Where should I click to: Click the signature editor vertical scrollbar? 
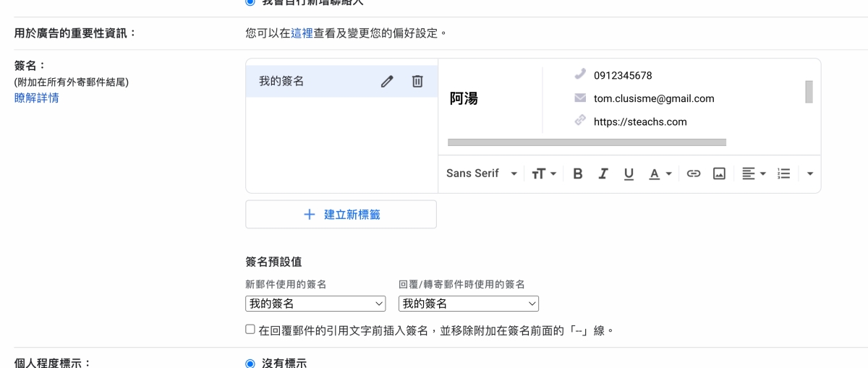click(809, 92)
